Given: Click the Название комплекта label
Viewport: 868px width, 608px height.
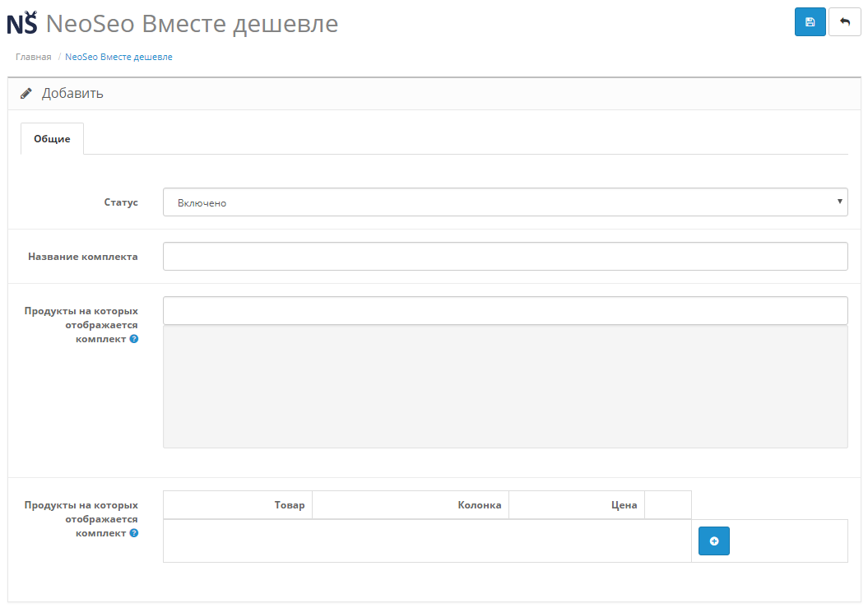Looking at the screenshot, I should (83, 257).
